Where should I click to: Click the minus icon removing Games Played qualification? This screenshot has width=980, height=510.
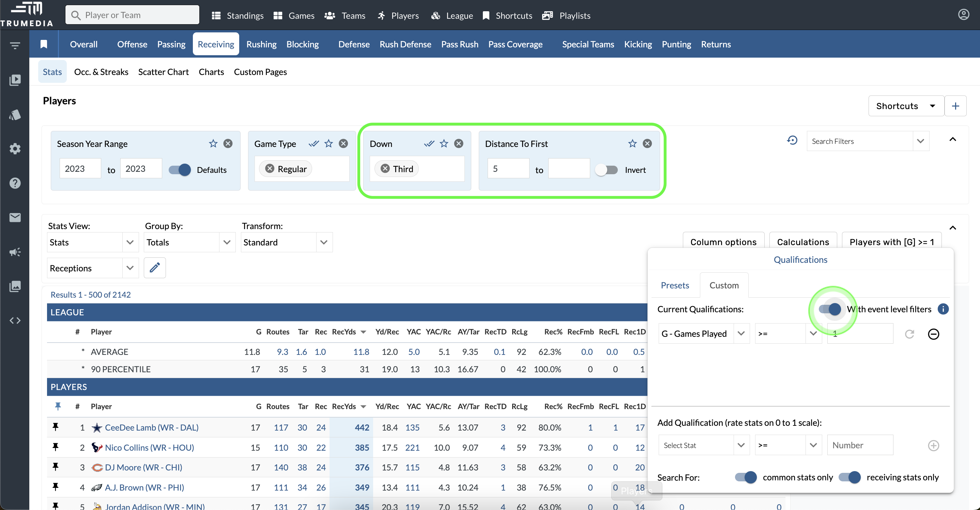(933, 334)
